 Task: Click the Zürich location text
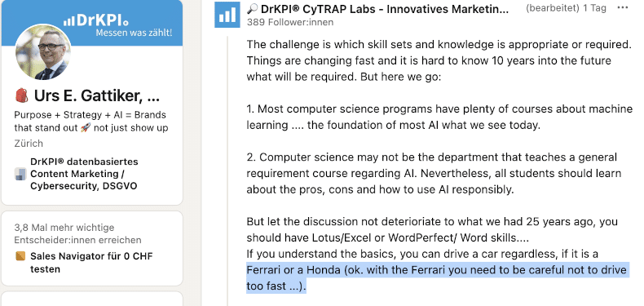click(x=29, y=144)
